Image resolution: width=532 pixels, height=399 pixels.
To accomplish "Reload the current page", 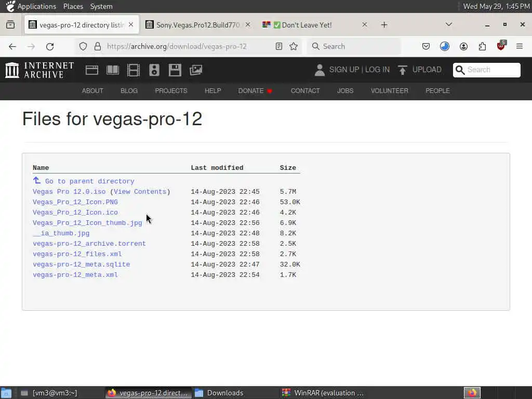I will pos(50,46).
